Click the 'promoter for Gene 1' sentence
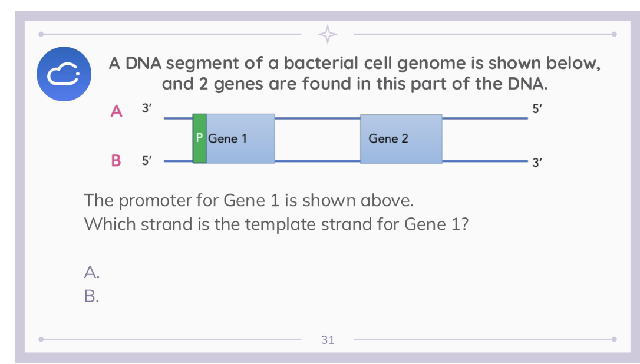The image size is (640, 364). tap(249, 200)
